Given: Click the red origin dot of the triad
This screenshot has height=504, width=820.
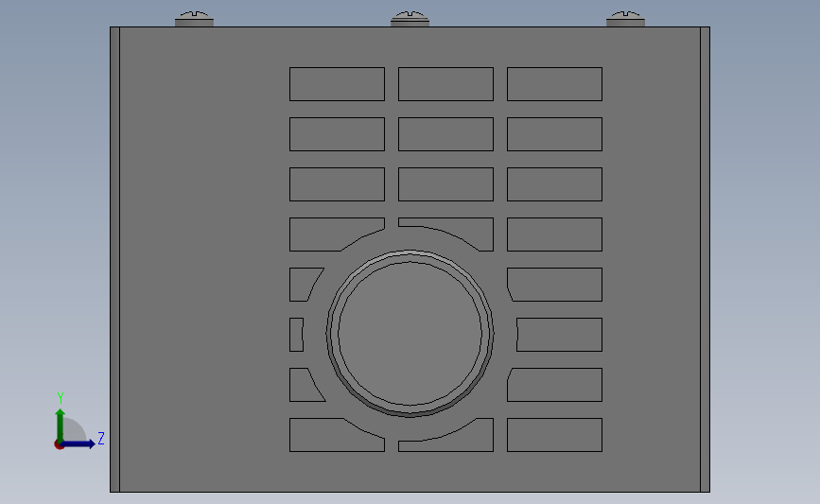Looking at the screenshot, I should coord(59,444).
